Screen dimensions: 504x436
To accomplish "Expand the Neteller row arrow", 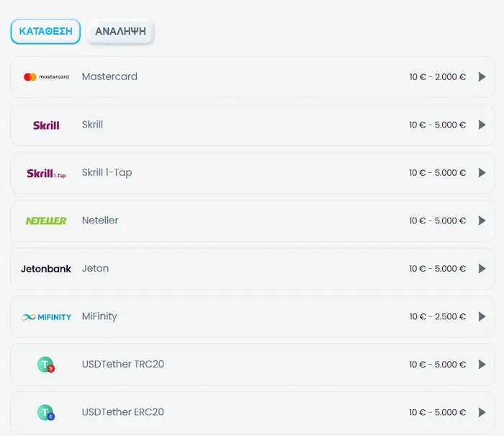I will [x=482, y=221].
